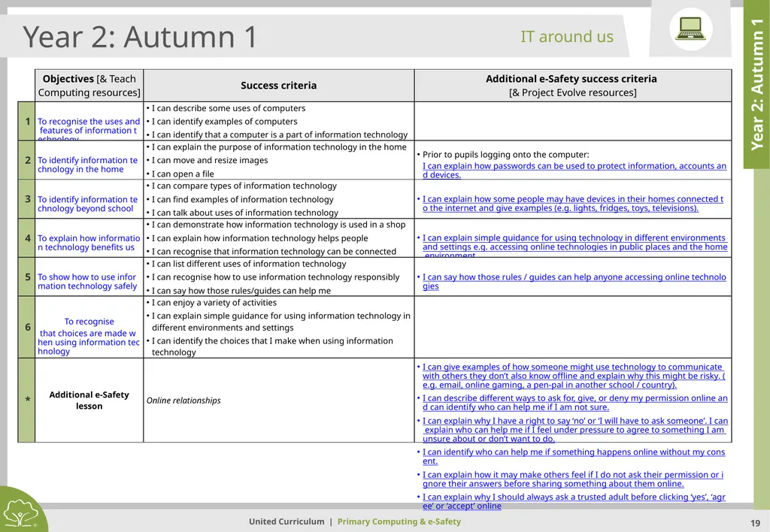Click the 'Year 2: Autumn 1' side tab
Viewport: 770px width, 532px height.
[x=756, y=84]
